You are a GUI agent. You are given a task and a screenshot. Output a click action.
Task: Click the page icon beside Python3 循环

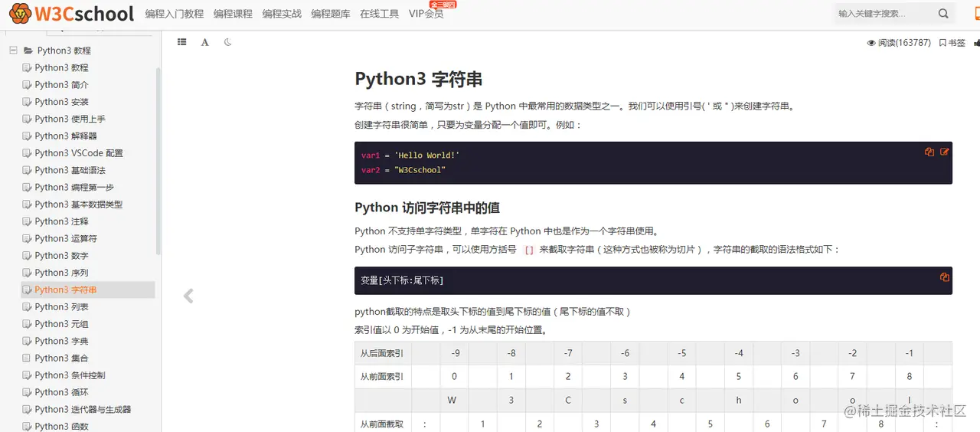pyautogui.click(x=27, y=392)
